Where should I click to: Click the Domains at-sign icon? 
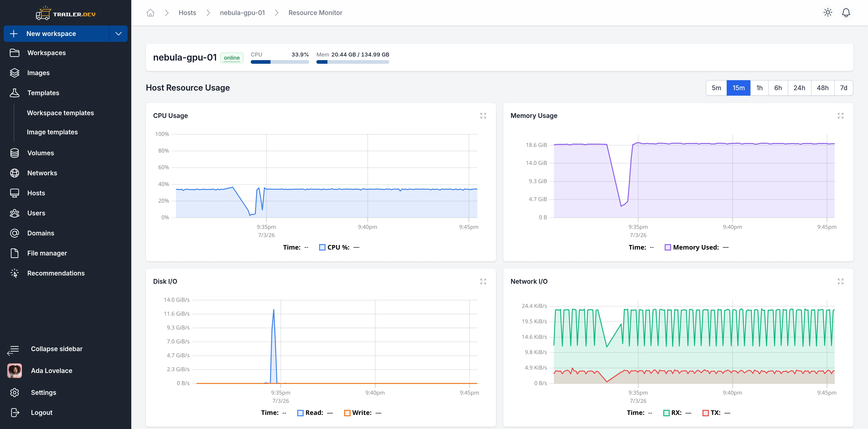coord(15,233)
